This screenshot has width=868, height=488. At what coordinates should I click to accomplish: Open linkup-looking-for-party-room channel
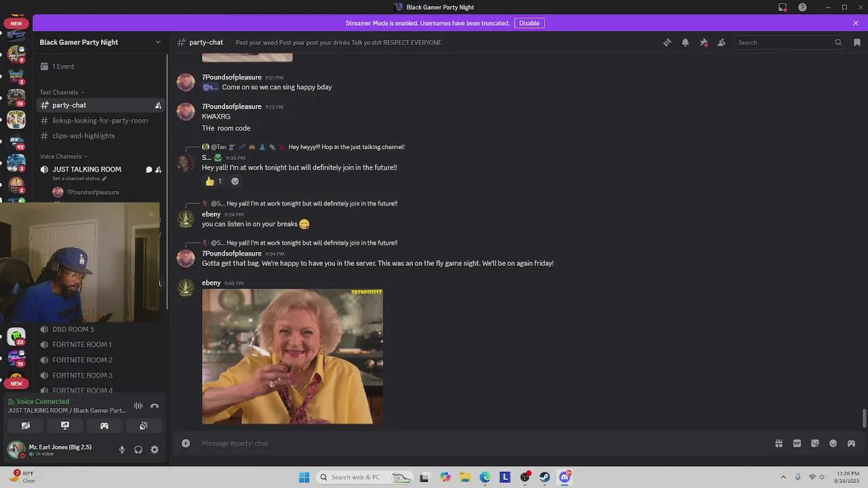pyautogui.click(x=100, y=121)
